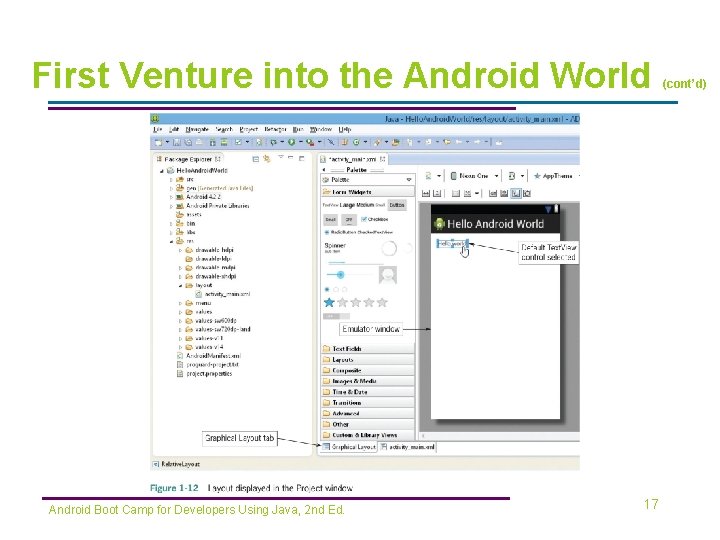Click the AppTheme star icon
720x540 pixels.
tap(537, 176)
